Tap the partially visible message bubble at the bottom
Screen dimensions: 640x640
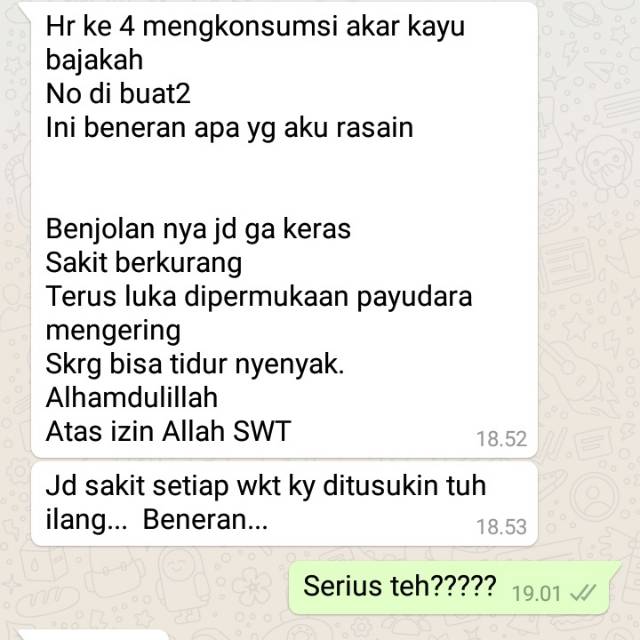[x=94, y=635]
